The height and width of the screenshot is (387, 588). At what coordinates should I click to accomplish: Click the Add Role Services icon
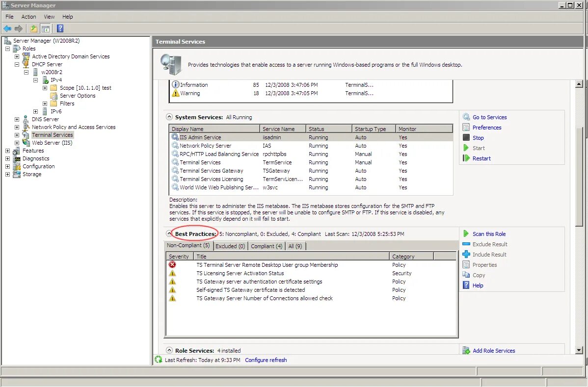tap(466, 351)
